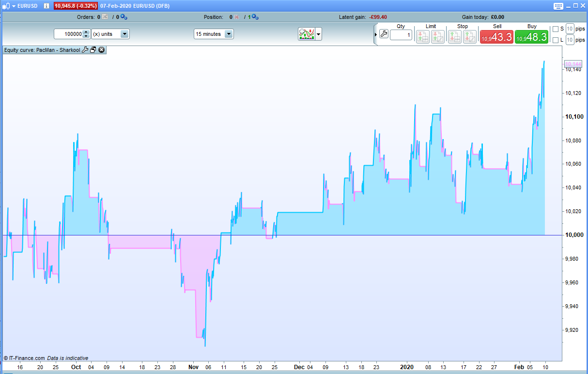
Task: Click the Dec label on time axis
Action: tap(299, 367)
